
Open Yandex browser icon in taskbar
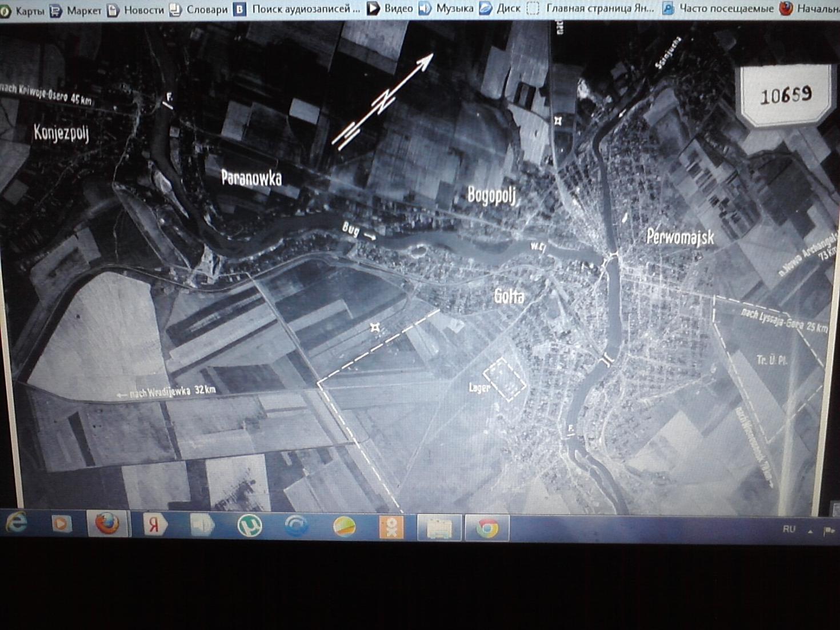[x=154, y=525]
